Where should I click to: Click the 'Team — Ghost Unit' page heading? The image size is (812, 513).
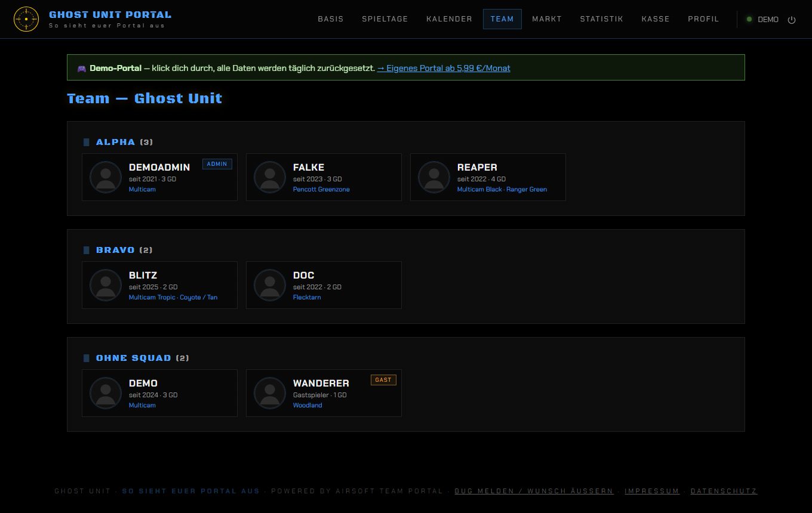pos(144,98)
